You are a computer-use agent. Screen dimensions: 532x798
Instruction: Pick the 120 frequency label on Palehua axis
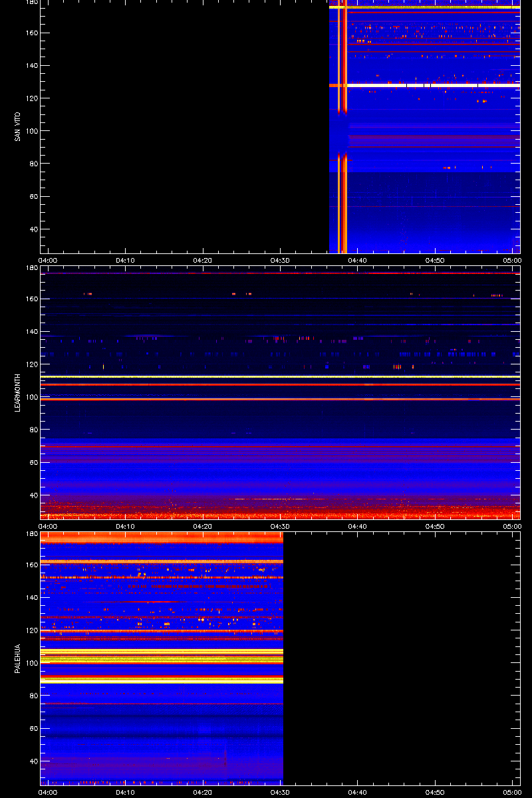(x=32, y=630)
